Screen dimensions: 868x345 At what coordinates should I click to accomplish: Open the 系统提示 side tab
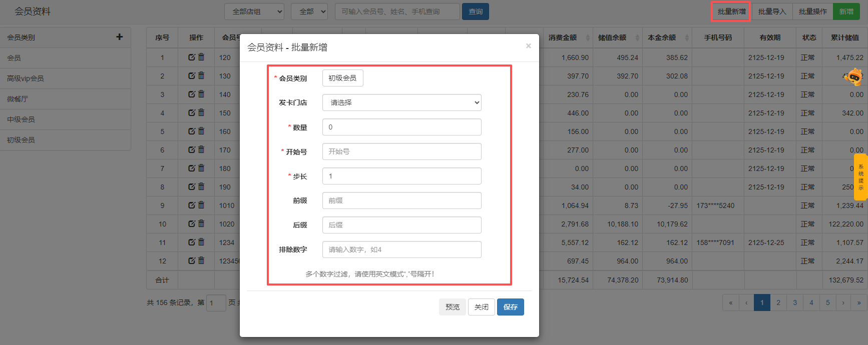click(860, 177)
